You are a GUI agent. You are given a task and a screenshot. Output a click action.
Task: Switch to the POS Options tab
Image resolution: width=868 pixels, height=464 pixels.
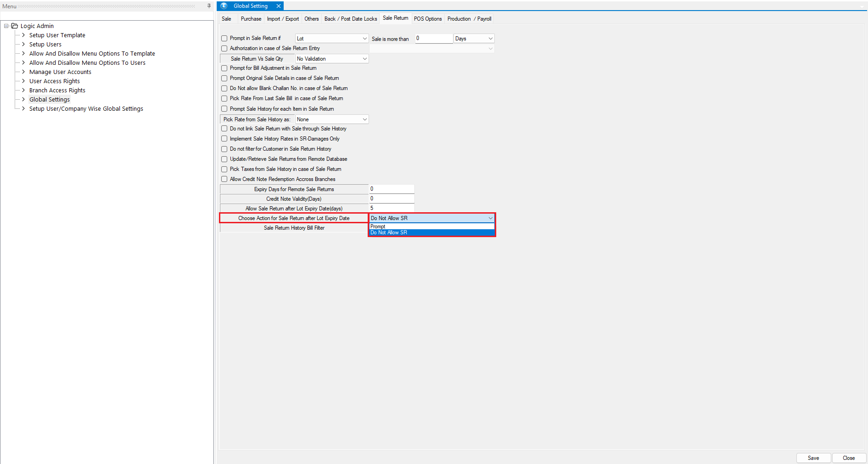[x=427, y=19]
